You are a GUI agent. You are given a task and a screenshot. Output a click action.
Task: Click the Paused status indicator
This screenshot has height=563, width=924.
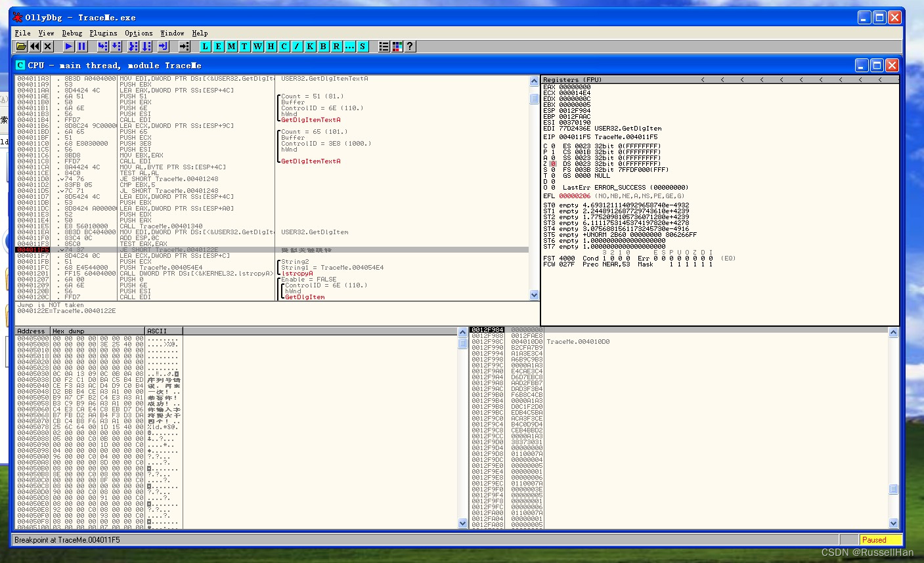pyautogui.click(x=880, y=540)
